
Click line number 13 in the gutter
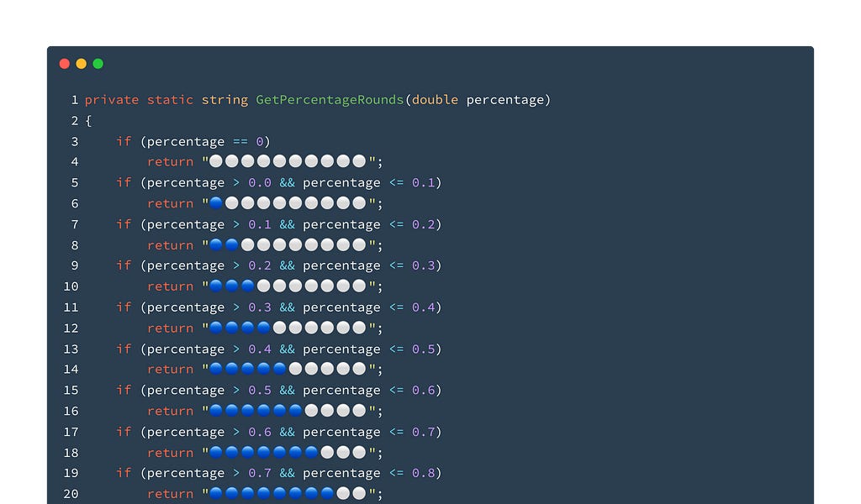pyautogui.click(x=71, y=349)
